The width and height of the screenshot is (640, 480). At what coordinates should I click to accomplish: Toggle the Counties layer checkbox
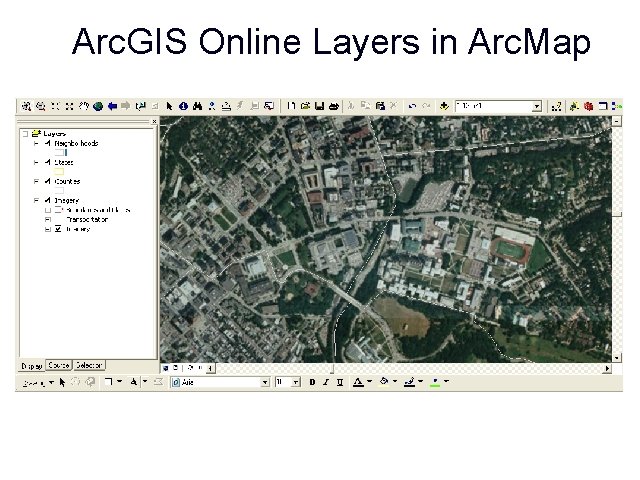[x=48, y=181]
